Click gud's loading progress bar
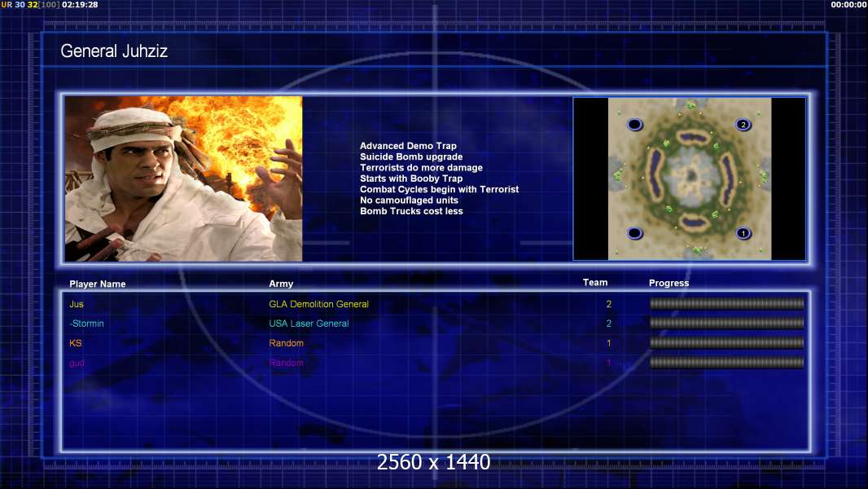 tap(727, 363)
